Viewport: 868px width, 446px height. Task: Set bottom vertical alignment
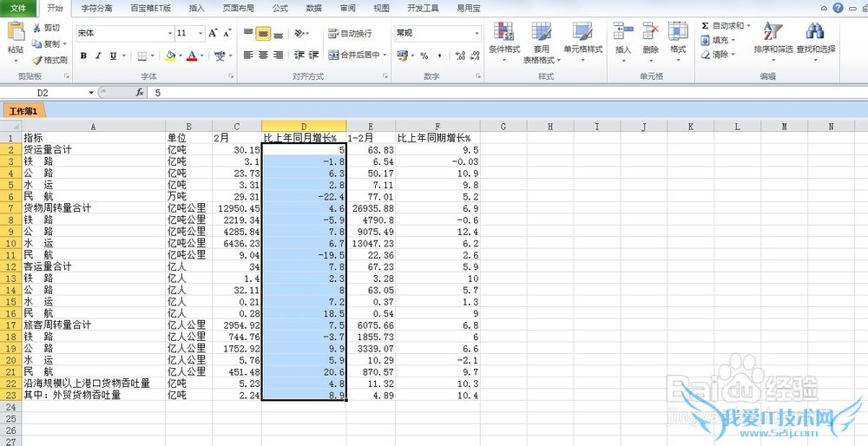279,34
